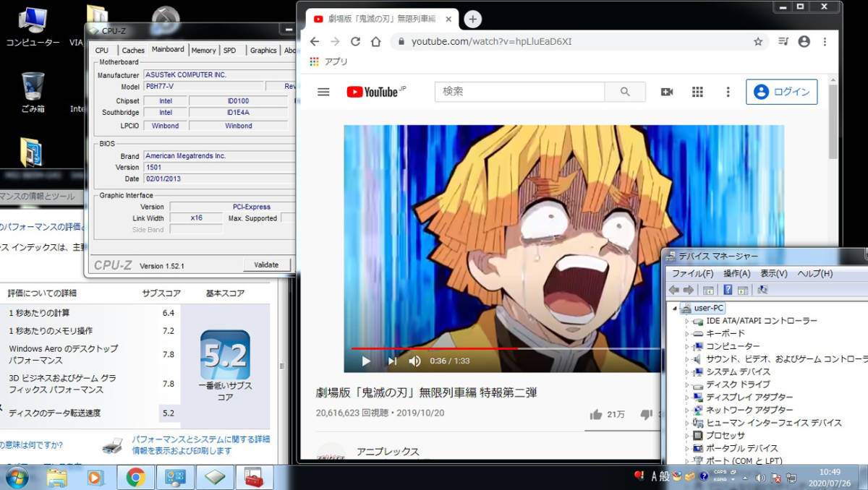Screen dimensions: 868x490
Task: Open Chrome from the taskbar
Action: 135,477
